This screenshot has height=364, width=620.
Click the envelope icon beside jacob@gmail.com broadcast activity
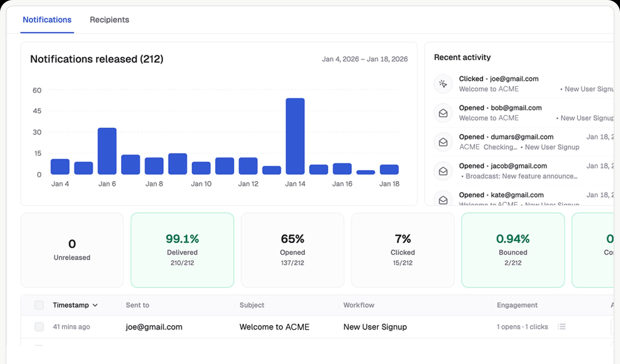[x=443, y=171]
